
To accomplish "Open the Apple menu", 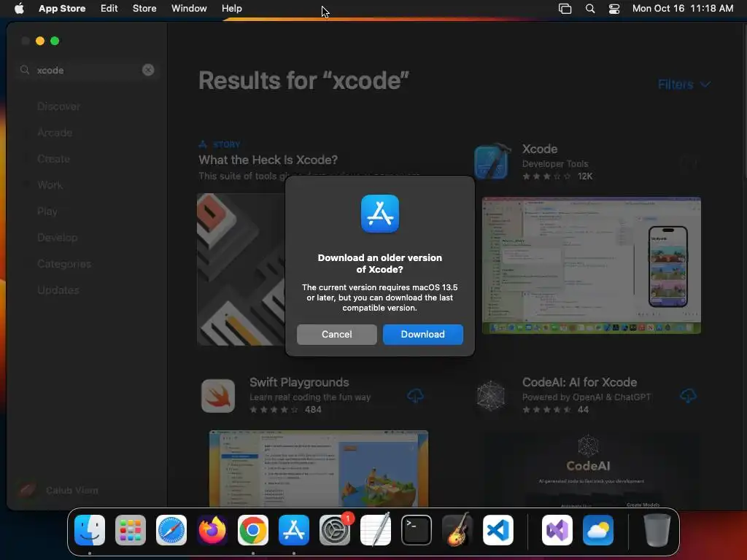I will click(x=19, y=9).
